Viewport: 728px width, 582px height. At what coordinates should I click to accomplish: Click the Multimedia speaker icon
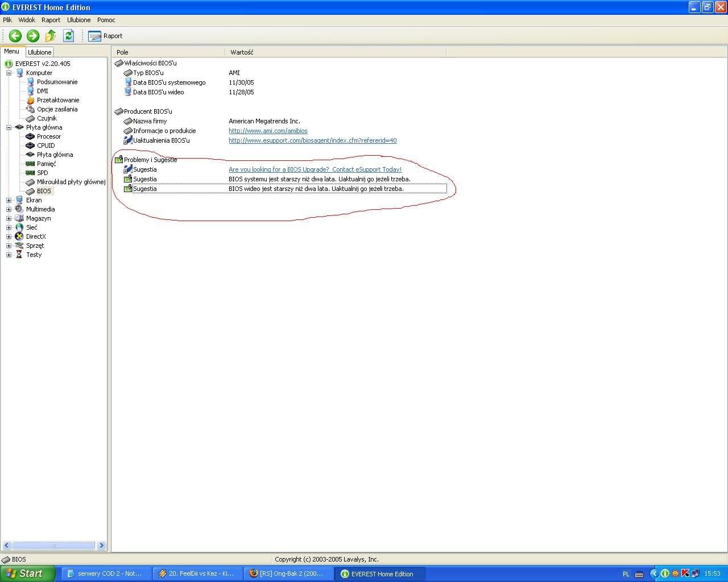[x=19, y=209]
